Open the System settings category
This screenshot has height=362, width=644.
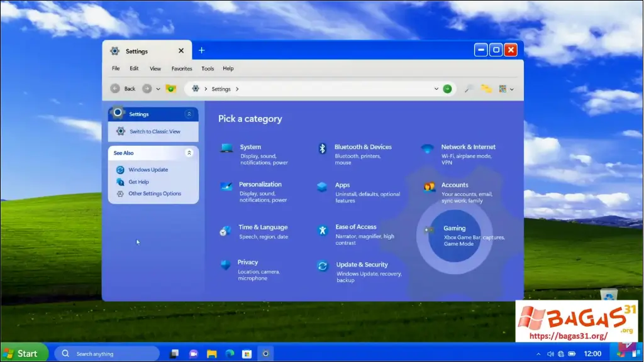coord(250,151)
